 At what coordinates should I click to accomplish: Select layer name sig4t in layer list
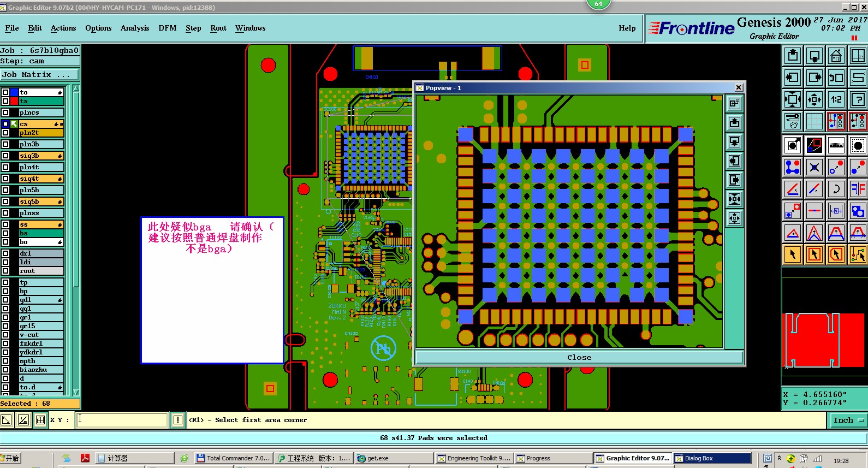(x=41, y=179)
